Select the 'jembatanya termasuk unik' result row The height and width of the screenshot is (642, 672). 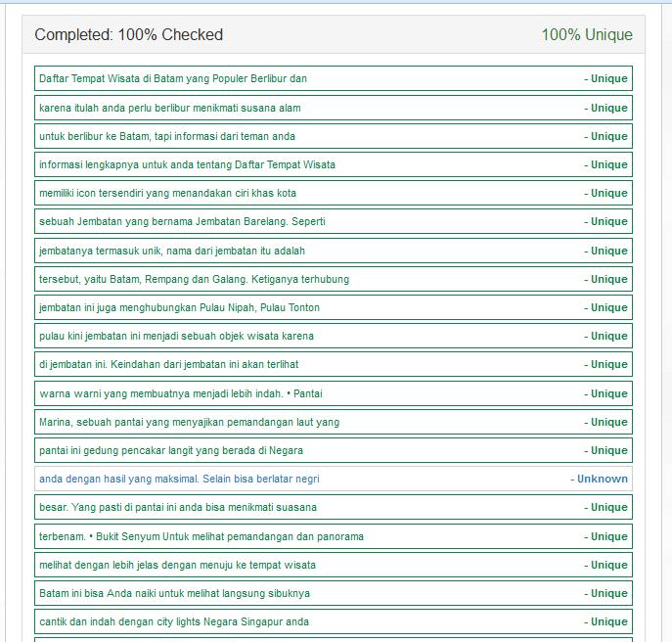[x=172, y=251]
